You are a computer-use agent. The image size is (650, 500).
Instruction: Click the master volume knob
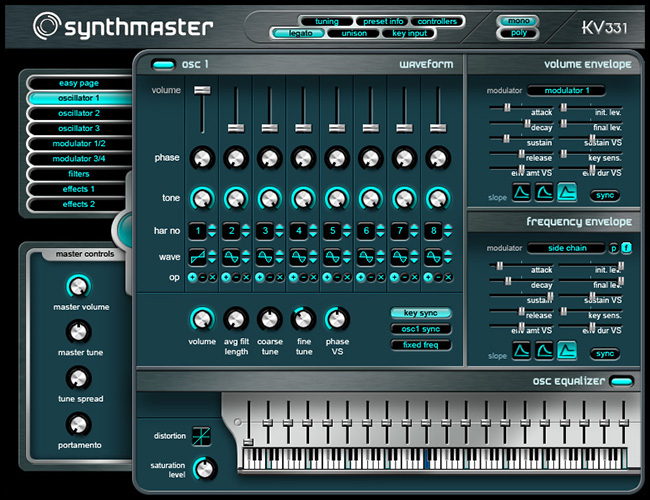pyautogui.click(x=78, y=286)
